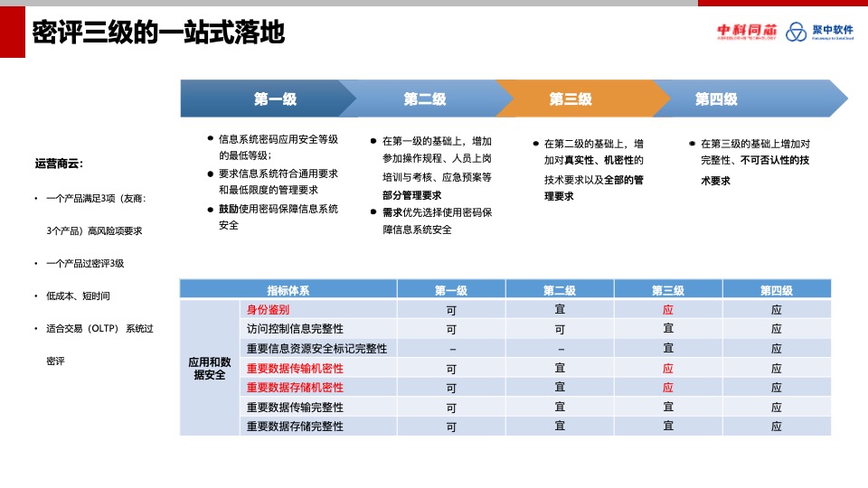Viewport: 868px width, 488px height.
Task: Click 访问控制信息完整性 row's 第二级 cell 可
Action: click(x=560, y=330)
